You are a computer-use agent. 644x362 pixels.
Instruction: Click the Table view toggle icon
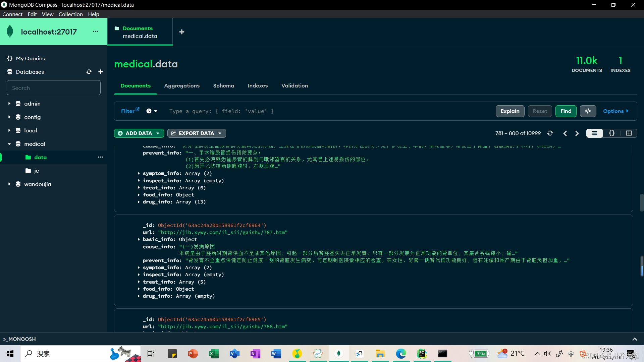click(x=628, y=133)
